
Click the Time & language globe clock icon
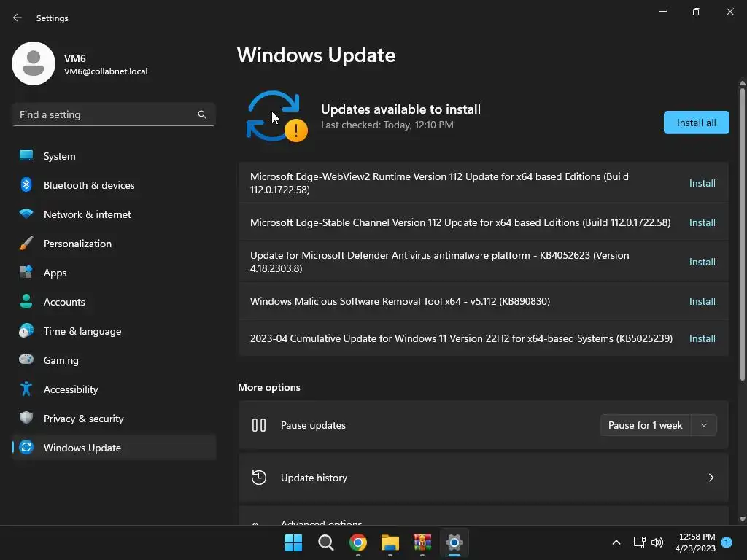point(26,330)
